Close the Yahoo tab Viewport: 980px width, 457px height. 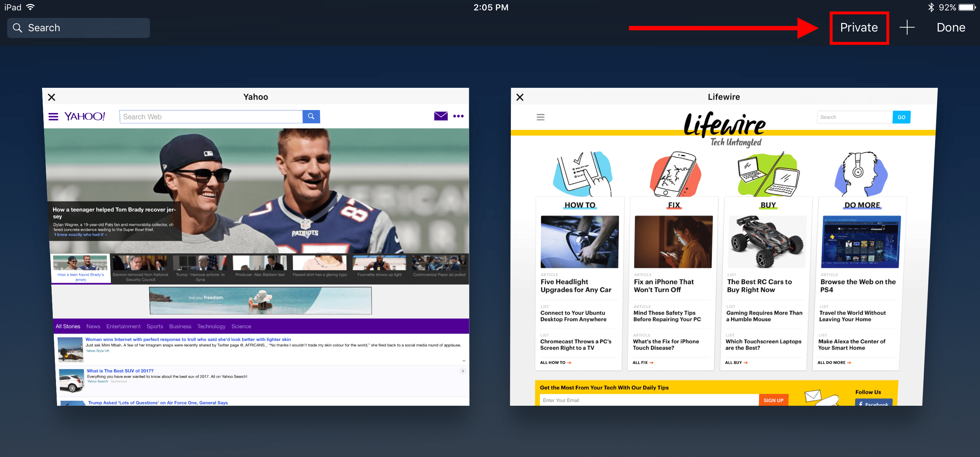(52, 97)
